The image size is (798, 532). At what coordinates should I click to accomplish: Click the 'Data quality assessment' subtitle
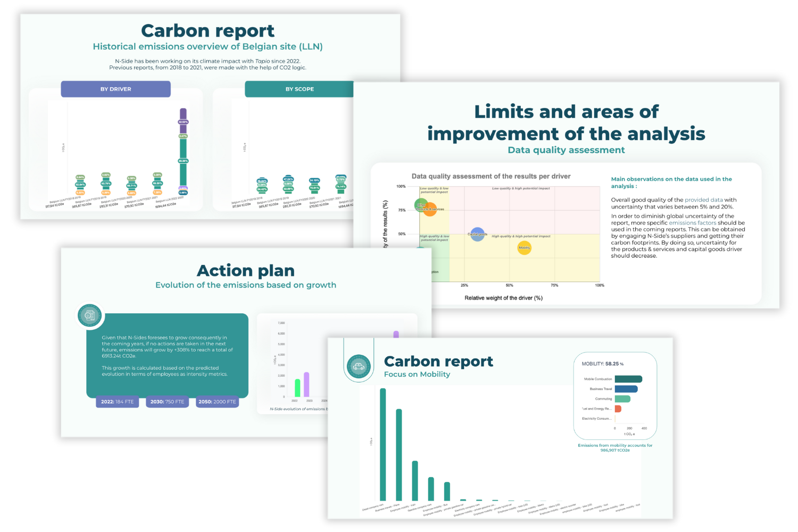[x=567, y=150]
